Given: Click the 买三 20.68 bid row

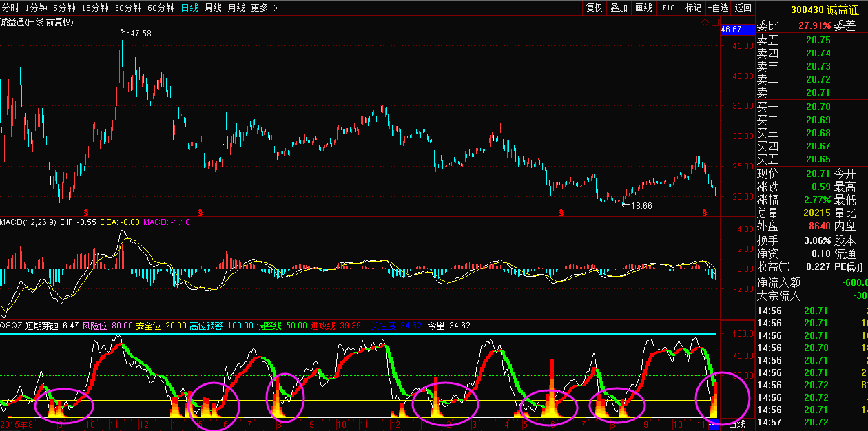Looking at the screenshot, I should pyautogui.click(x=812, y=133).
